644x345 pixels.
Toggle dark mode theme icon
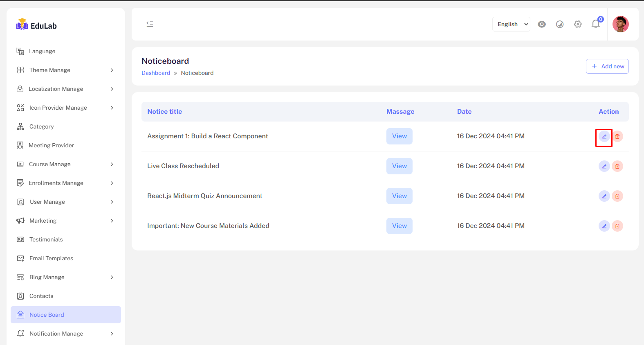[x=560, y=24]
